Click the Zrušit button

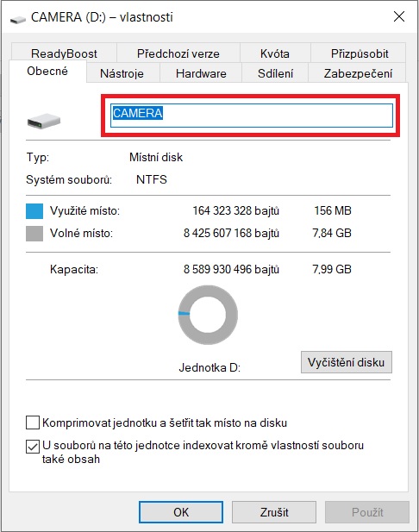(274, 512)
